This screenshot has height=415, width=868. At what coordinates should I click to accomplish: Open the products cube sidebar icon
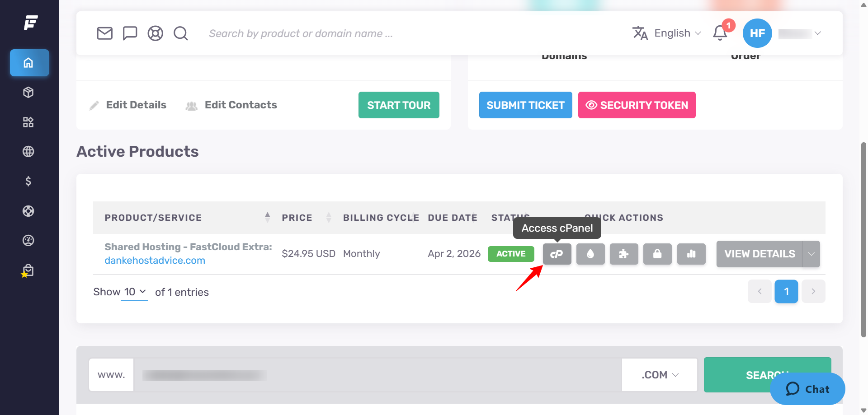tap(28, 93)
